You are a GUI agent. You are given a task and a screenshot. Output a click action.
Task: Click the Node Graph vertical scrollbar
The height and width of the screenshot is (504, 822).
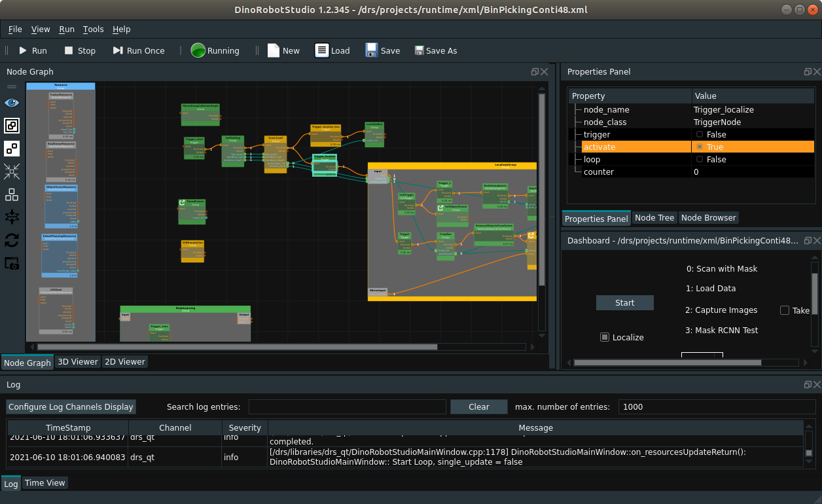pyautogui.click(x=542, y=190)
